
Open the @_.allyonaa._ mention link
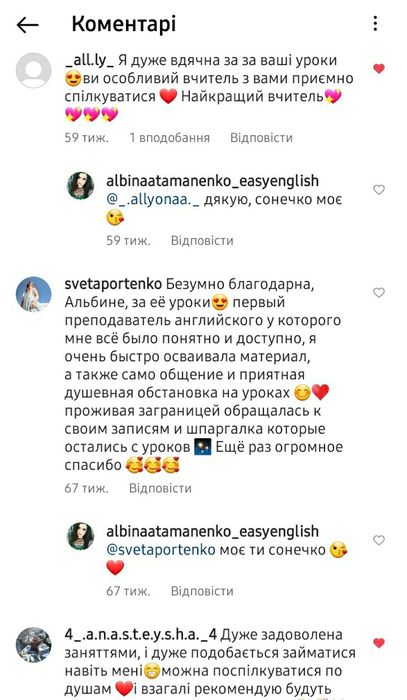point(154,200)
